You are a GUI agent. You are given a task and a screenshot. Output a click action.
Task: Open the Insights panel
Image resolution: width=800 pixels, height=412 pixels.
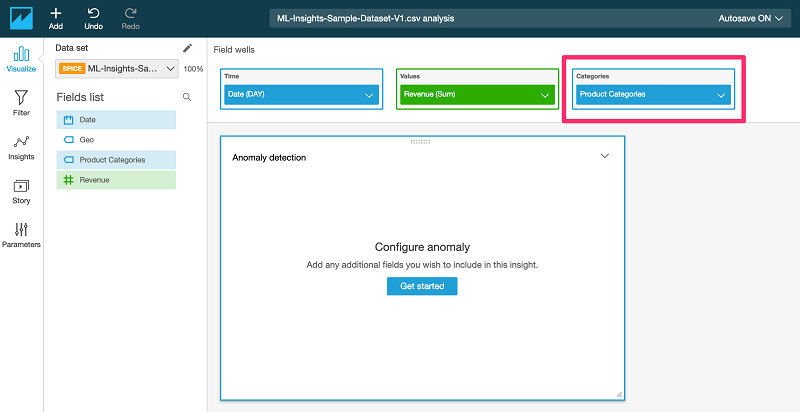pos(21,147)
